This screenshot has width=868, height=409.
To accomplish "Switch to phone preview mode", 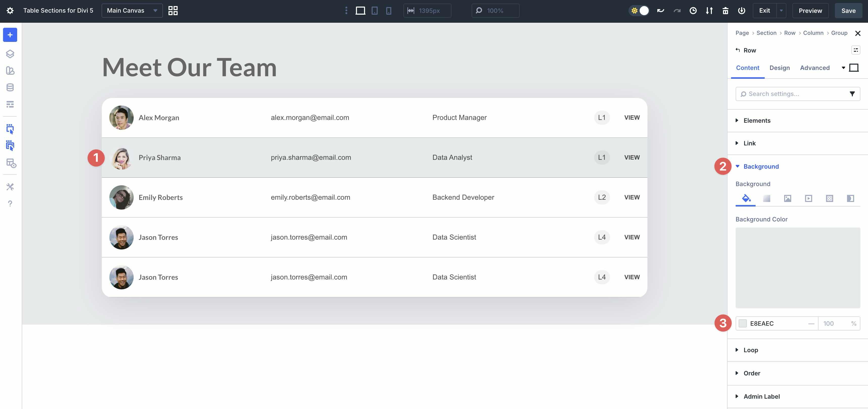I will [389, 10].
